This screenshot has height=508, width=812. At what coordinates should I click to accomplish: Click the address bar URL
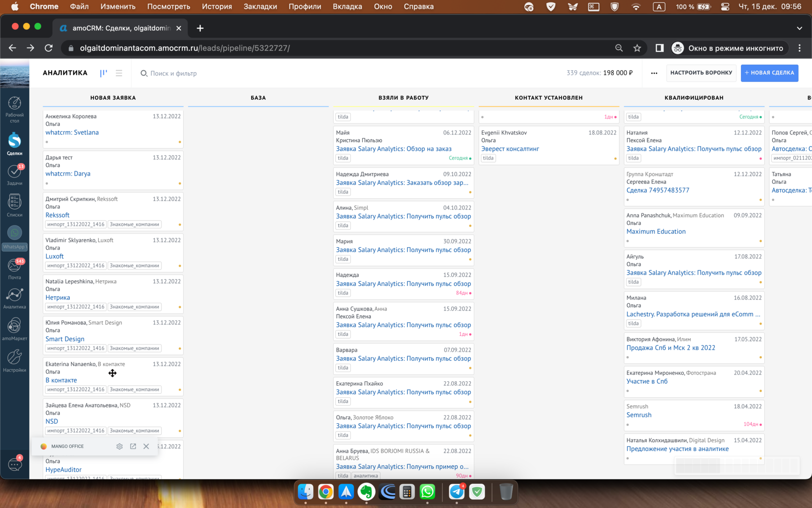(185, 48)
